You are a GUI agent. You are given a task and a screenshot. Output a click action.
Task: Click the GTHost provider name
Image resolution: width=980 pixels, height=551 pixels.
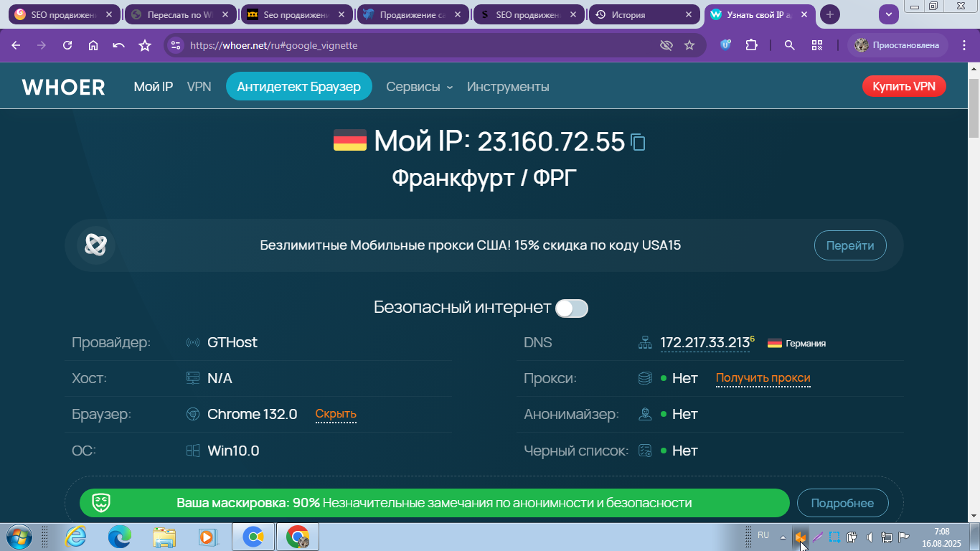(232, 342)
